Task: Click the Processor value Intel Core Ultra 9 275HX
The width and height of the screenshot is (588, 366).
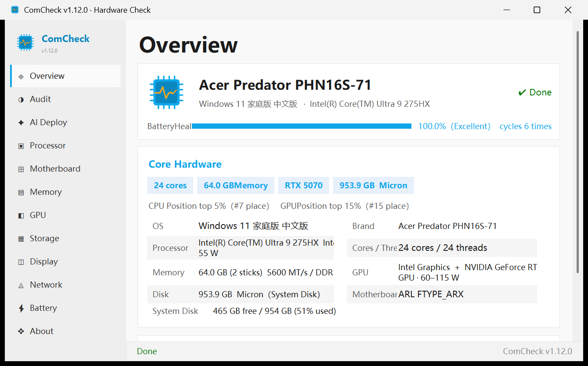Action: click(x=266, y=248)
